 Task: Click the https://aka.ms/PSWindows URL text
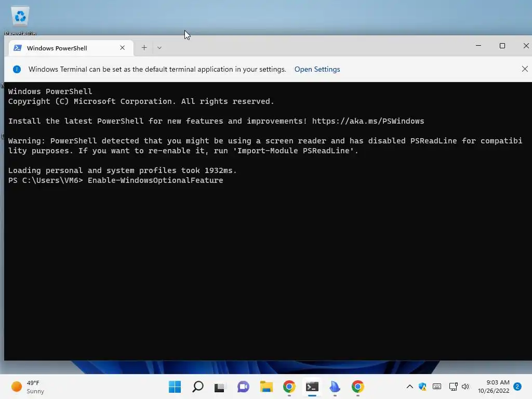click(368, 121)
